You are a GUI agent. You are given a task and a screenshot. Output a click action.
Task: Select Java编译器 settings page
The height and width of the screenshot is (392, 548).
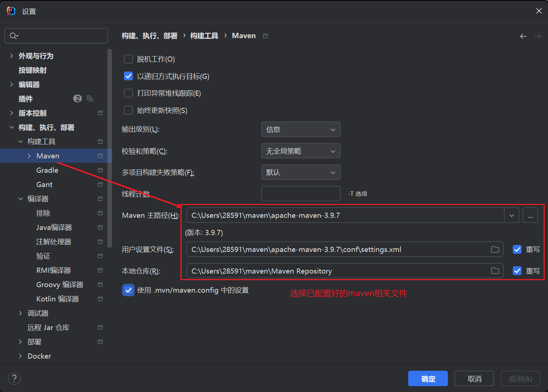(x=54, y=227)
